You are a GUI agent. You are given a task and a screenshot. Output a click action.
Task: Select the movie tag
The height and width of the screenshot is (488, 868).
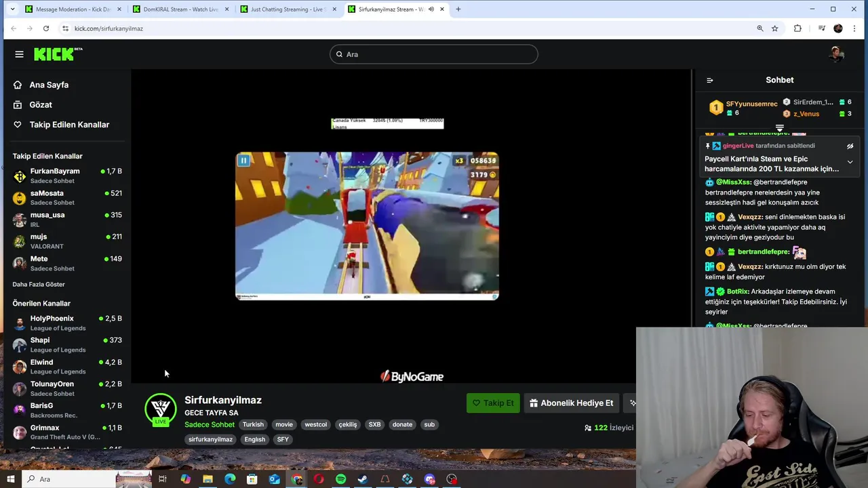[284, 424]
